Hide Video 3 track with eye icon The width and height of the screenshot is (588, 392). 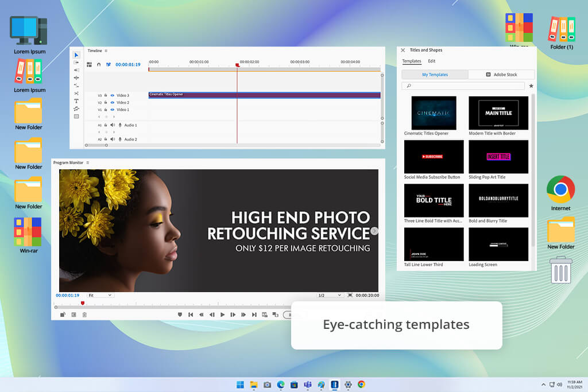[112, 95]
